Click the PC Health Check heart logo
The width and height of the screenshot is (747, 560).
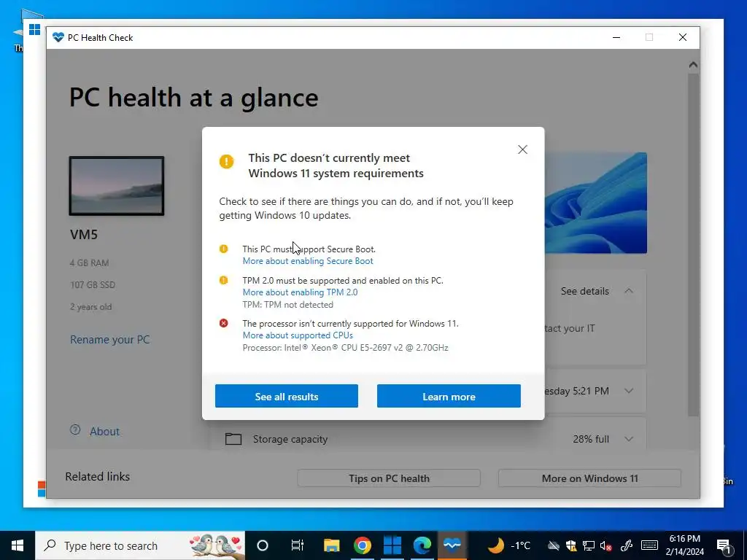coord(58,38)
